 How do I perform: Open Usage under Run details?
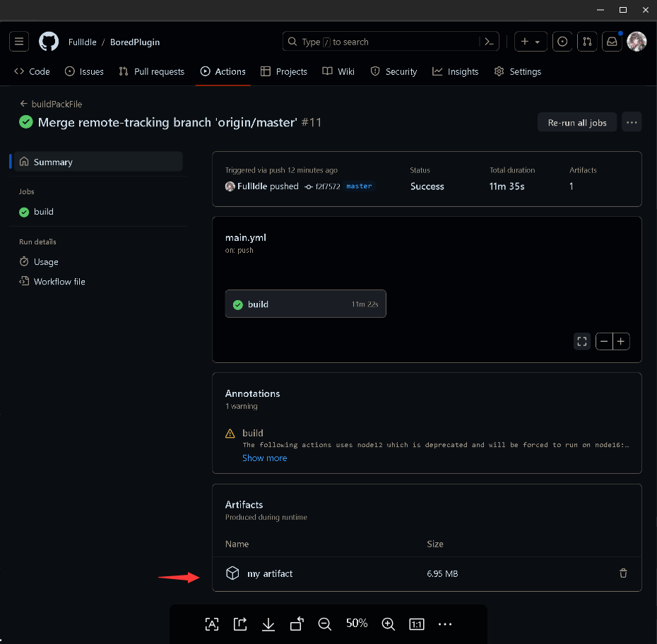point(39,262)
